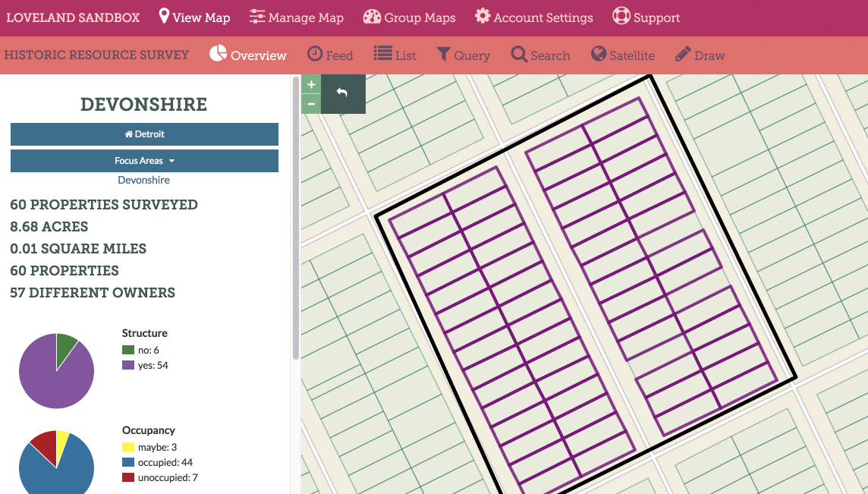Click the Feed clock icon
The image size is (868, 494).
point(315,54)
